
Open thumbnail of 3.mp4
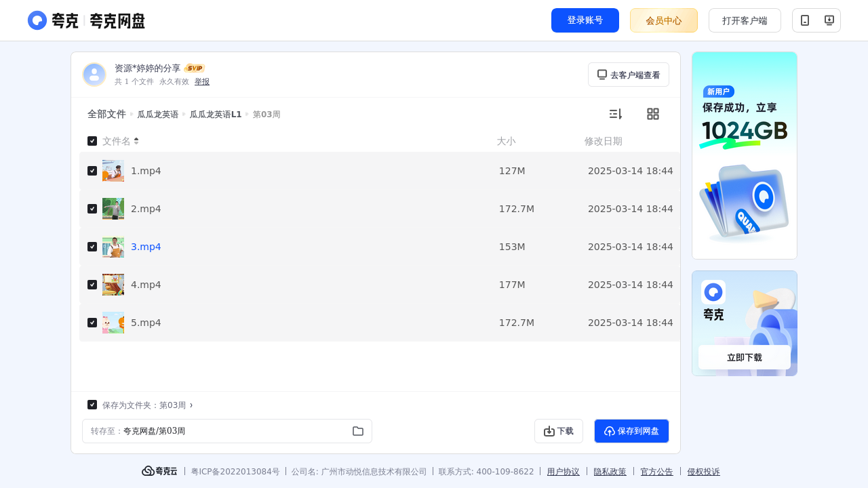[113, 247]
